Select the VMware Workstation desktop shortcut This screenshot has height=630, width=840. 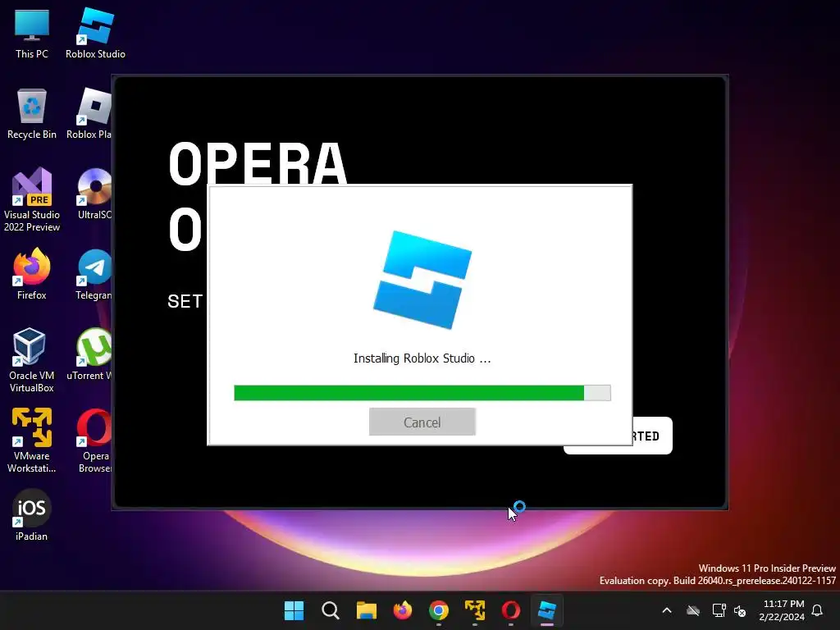pos(32,441)
